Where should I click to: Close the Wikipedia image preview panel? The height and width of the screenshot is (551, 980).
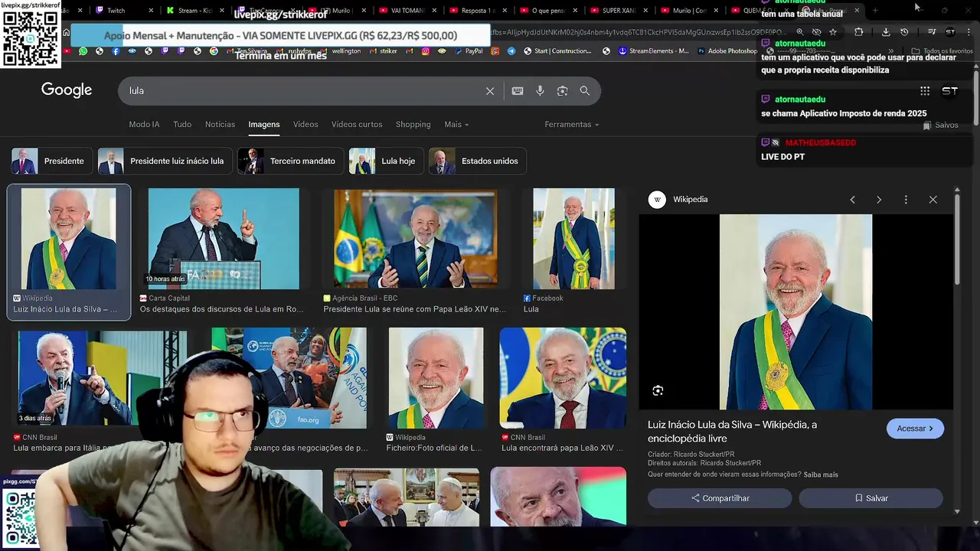click(933, 200)
